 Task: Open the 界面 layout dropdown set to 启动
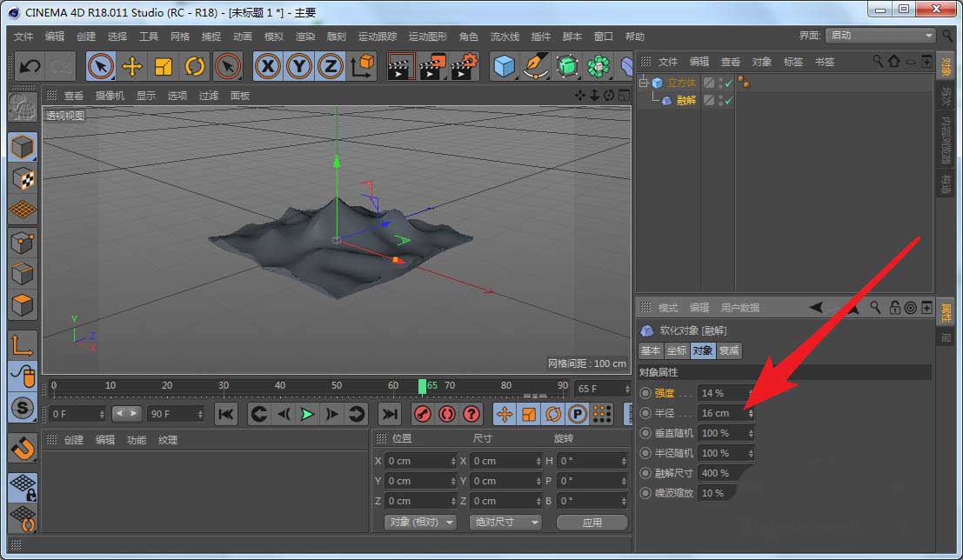click(879, 36)
